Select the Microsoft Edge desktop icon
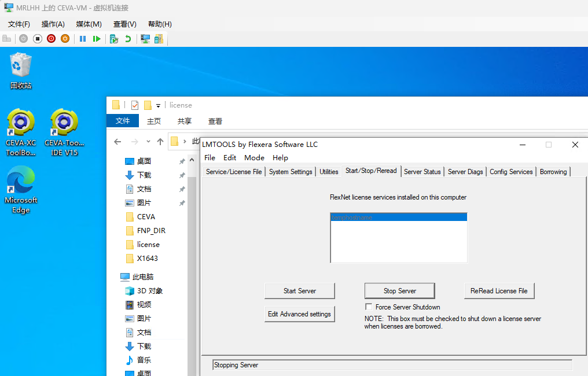Screen dimensions: 588x376 point(21,190)
